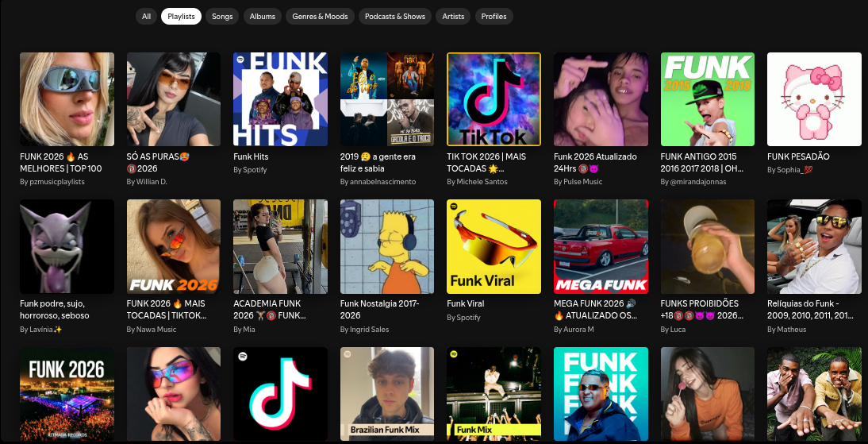This screenshot has width=868, height=444.
Task: Open the ACADEMIA FUNK 2026 cover
Action: pyautogui.click(x=281, y=247)
